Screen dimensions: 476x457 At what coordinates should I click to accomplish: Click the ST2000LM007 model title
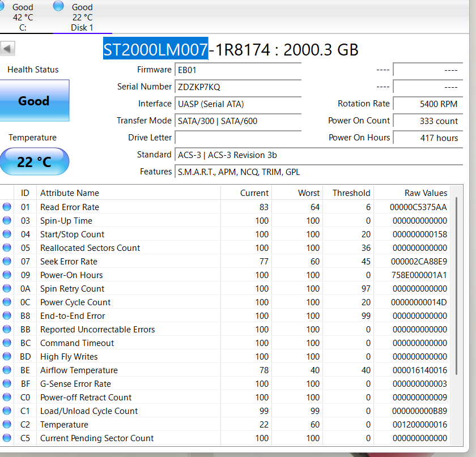155,49
